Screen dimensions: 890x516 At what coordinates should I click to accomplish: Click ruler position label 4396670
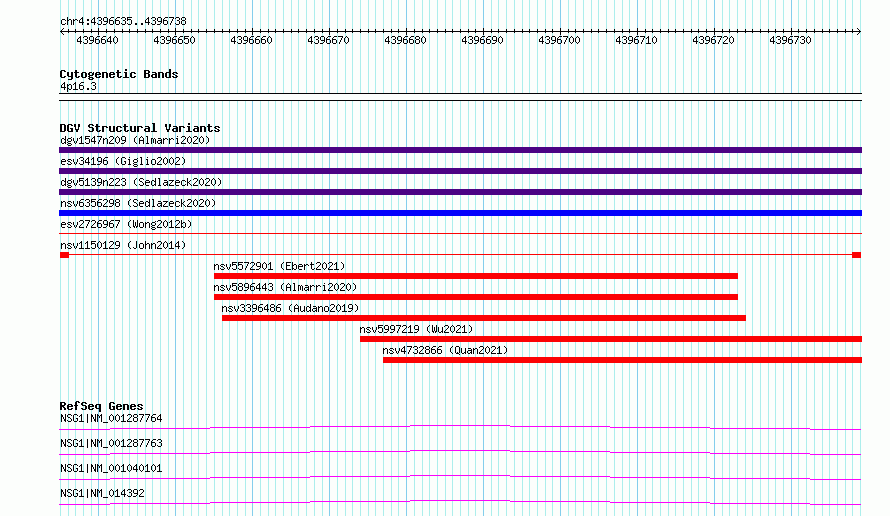[x=329, y=40]
